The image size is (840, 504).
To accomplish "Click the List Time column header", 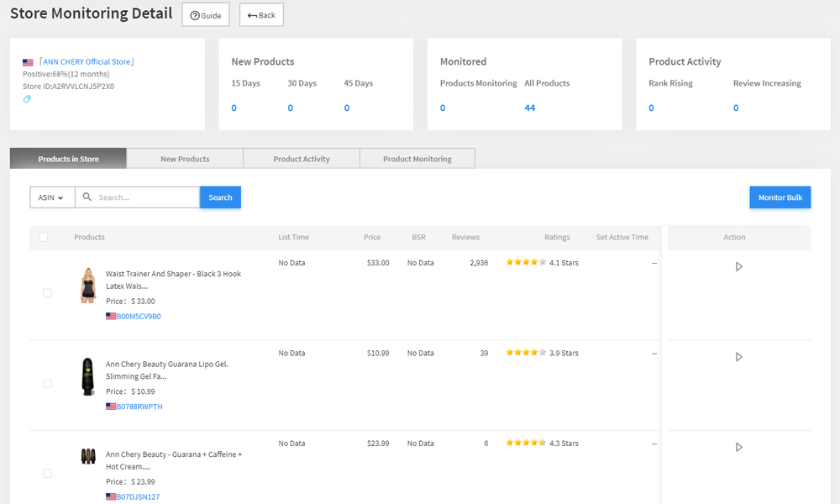I will coord(293,237).
